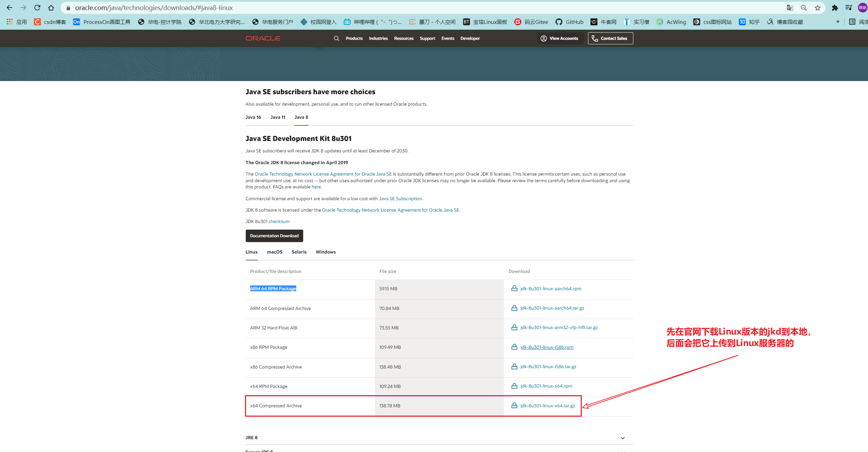Download jdk-8u301-linux-x64.rpm
Image resolution: width=868 pixels, height=452 pixels.
pos(546,386)
